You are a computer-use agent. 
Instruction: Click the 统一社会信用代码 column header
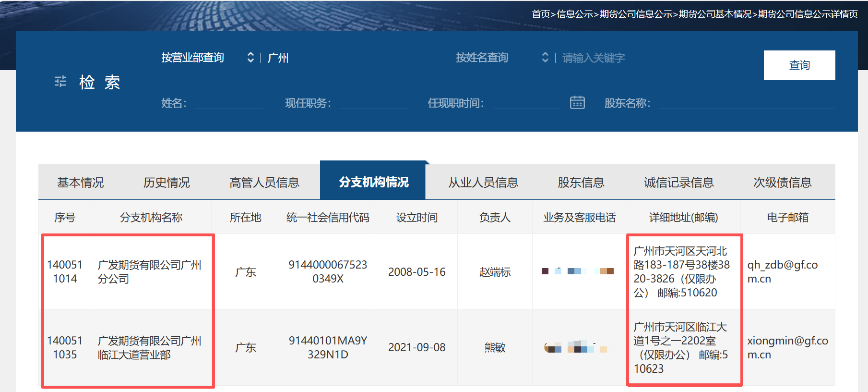tap(328, 218)
